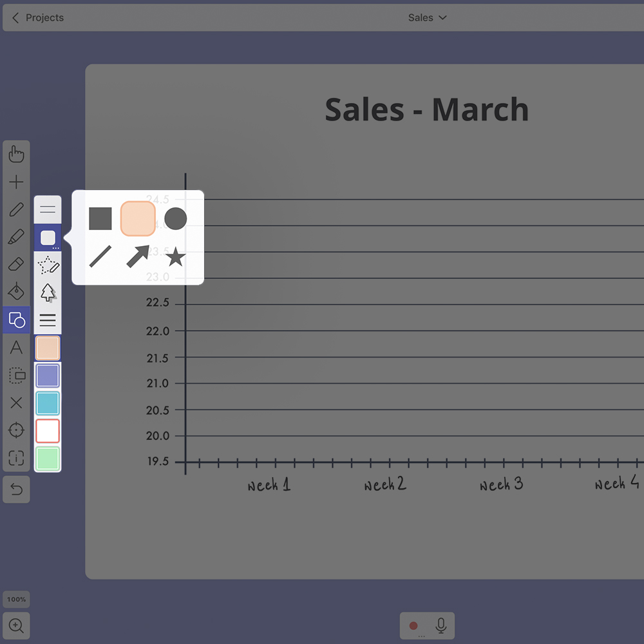Image resolution: width=644 pixels, height=644 pixels.
Task: Click the 22.0 axis value
Action: (x=158, y=331)
